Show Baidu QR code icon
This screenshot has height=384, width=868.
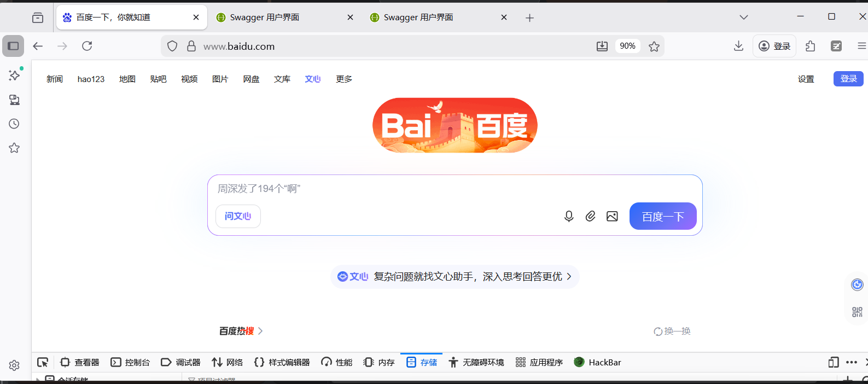857,312
